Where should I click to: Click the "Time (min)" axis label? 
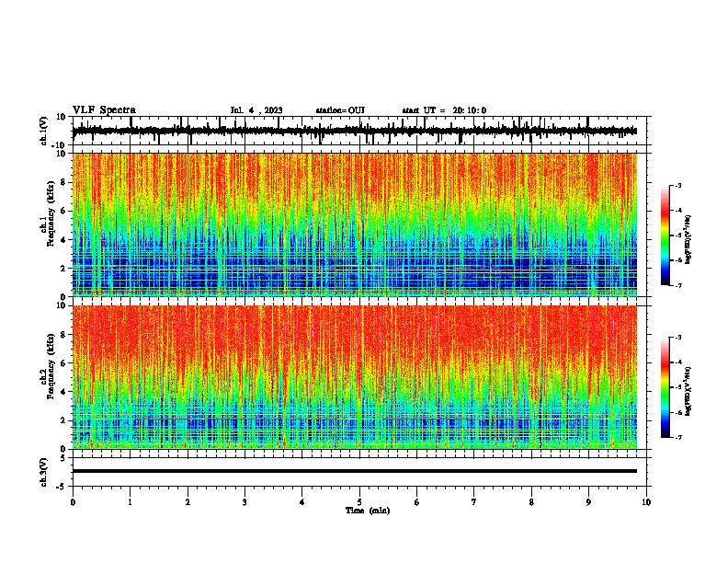[368, 511]
